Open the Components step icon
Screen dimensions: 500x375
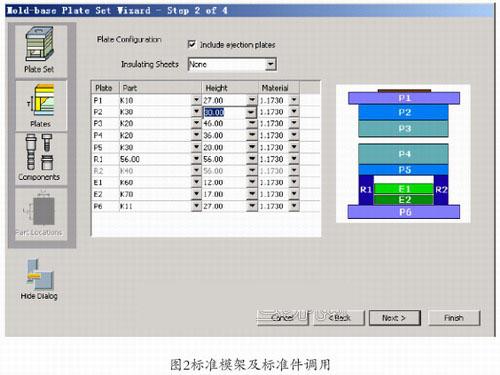[39, 158]
